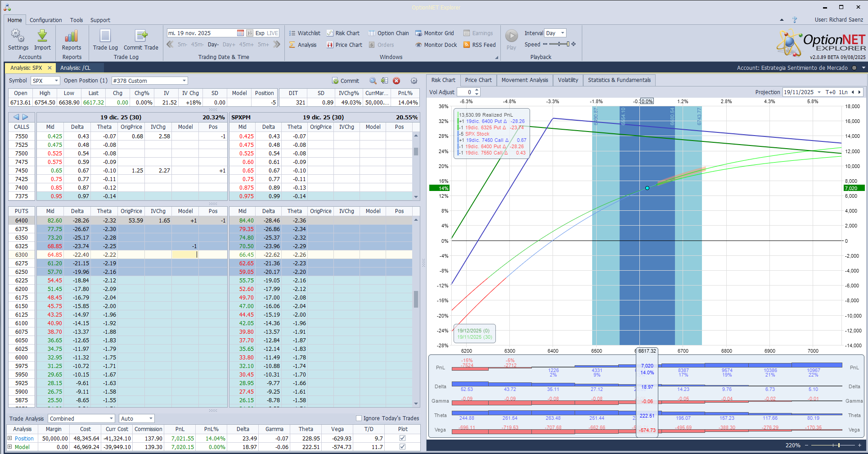868x454 pixels.
Task: Open the Projection date dropdown
Action: 819,92
